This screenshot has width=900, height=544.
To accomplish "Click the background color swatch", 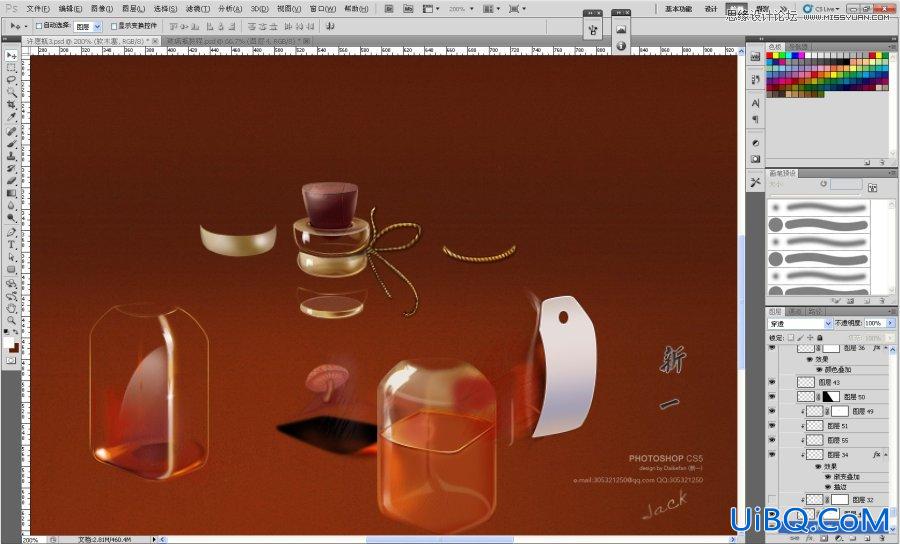I will pos(14,347).
